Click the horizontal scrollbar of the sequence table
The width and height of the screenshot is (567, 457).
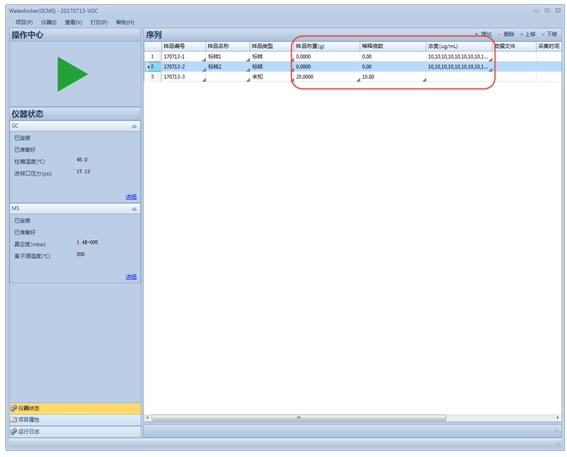(299, 418)
